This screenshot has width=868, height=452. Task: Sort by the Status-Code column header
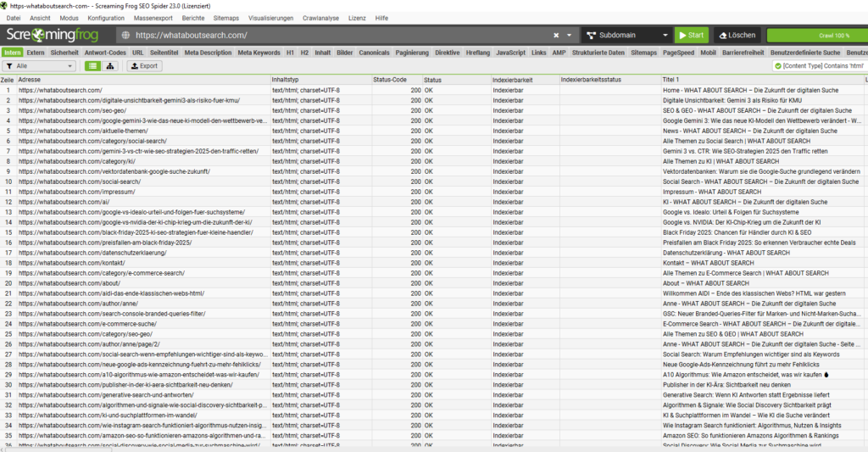[x=397, y=80]
